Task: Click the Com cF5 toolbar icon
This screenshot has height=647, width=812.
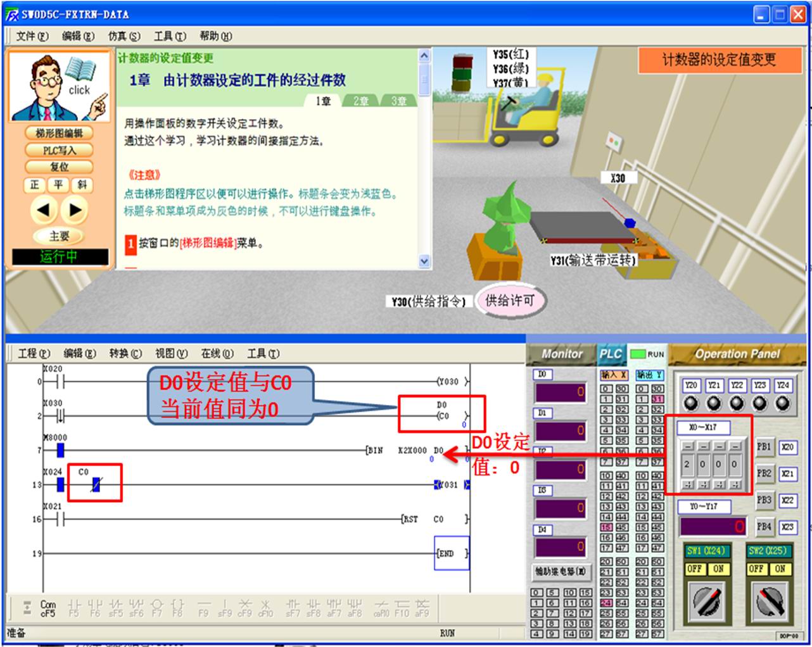Action: coord(48,608)
